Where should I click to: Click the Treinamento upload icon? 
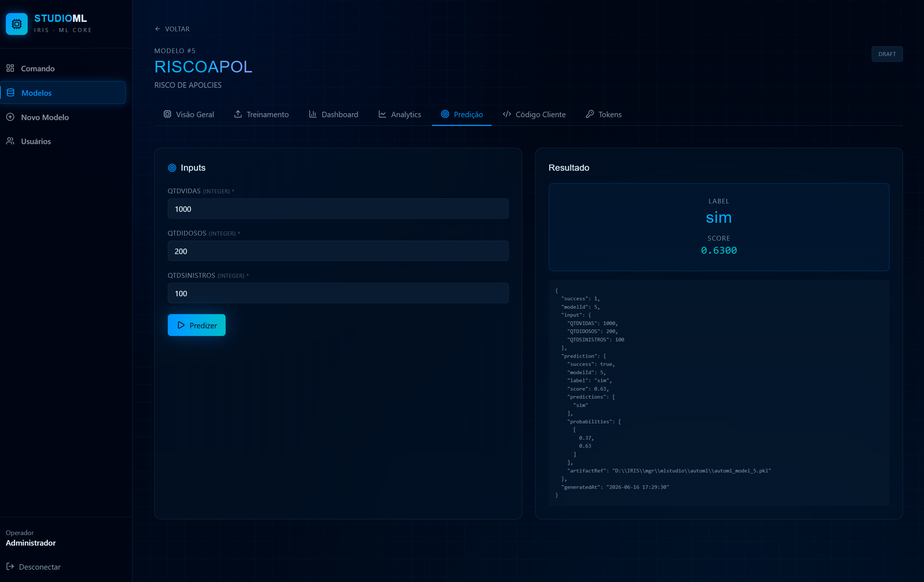click(x=238, y=114)
